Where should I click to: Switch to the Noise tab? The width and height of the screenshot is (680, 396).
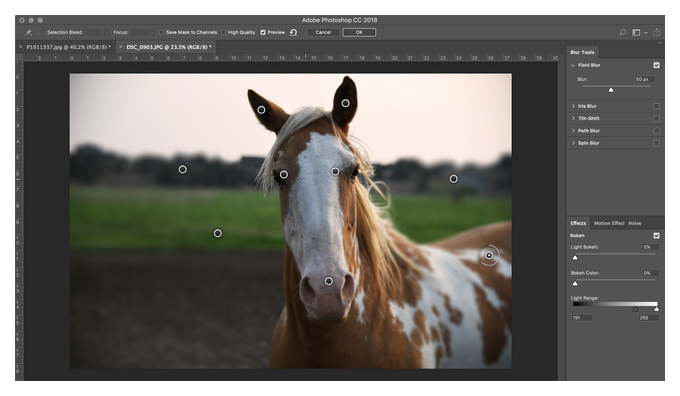point(635,223)
